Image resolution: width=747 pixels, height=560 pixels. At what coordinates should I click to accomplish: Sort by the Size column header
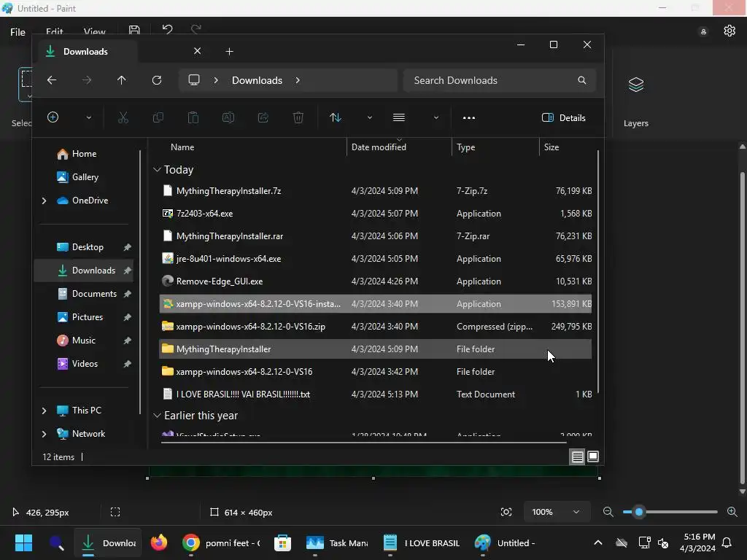551,147
